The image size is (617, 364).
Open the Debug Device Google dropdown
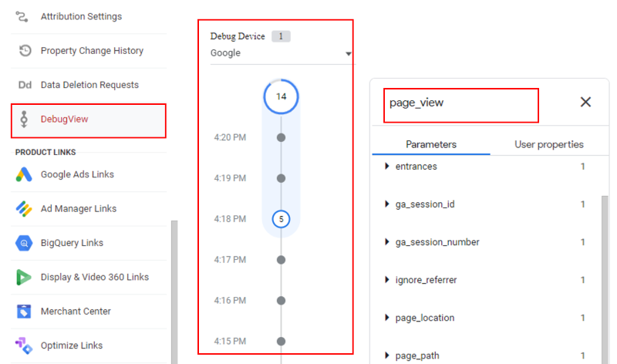click(281, 53)
